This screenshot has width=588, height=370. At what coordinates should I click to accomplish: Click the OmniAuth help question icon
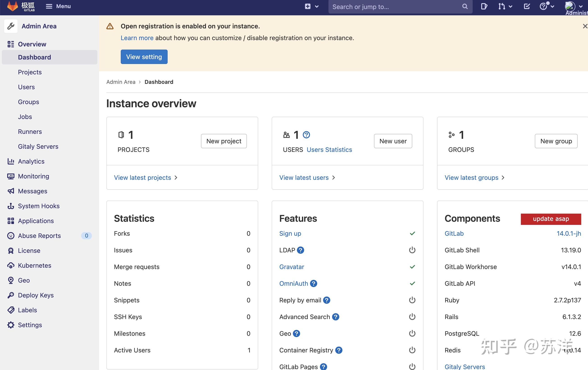coord(313,283)
